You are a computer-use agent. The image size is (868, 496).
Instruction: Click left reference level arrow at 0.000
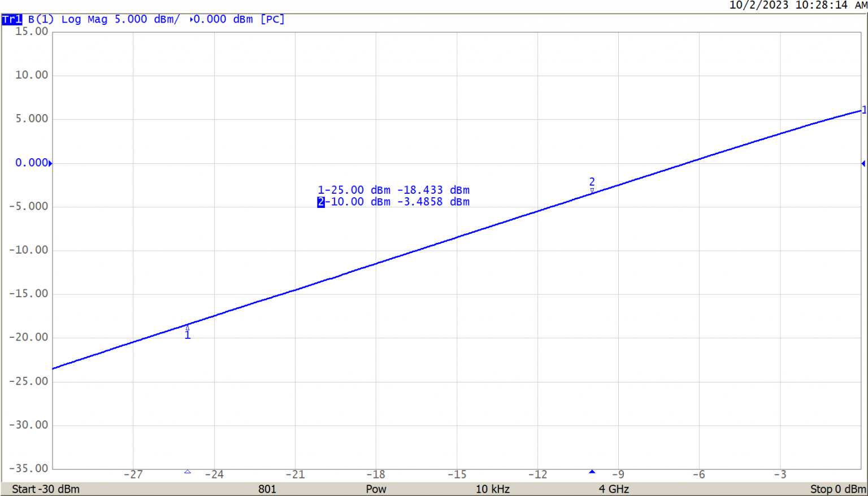tap(50, 164)
